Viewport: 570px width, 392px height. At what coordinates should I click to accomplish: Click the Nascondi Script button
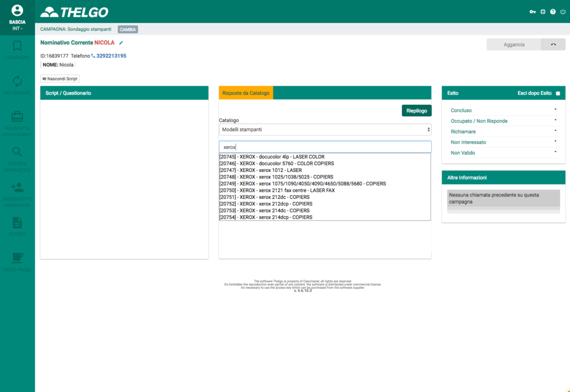point(60,79)
